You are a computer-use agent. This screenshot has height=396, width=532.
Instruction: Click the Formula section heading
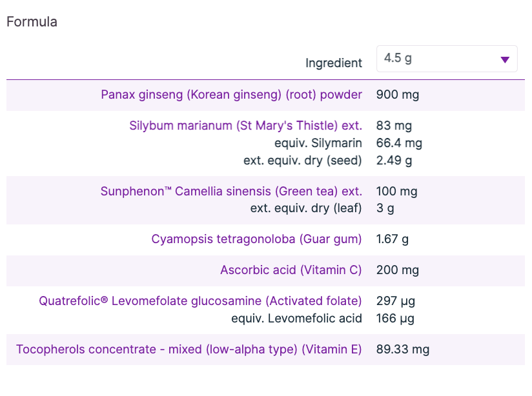(x=32, y=22)
